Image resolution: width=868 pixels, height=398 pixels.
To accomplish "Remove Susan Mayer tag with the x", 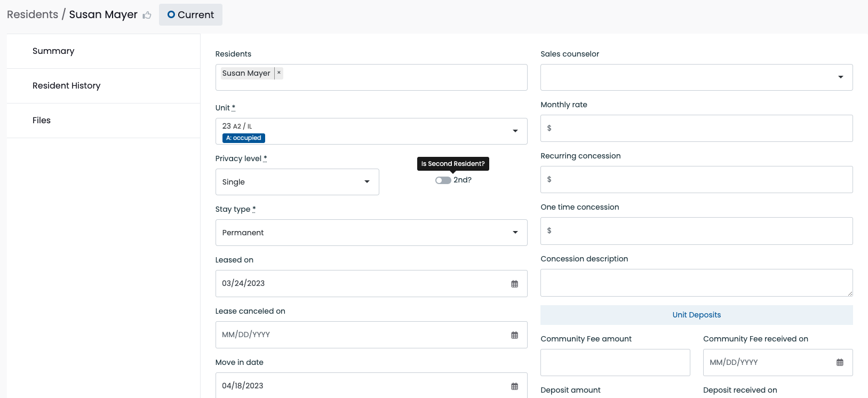I will [x=278, y=73].
